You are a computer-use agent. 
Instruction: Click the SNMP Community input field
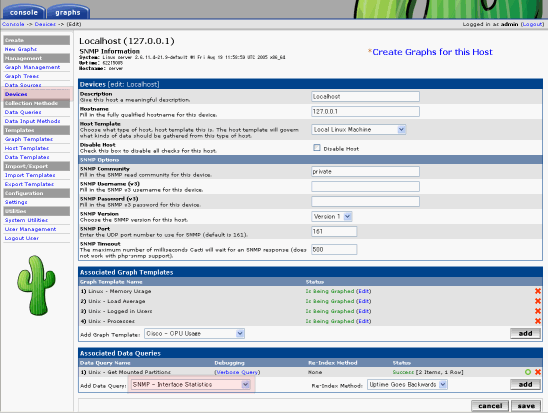coord(365,172)
